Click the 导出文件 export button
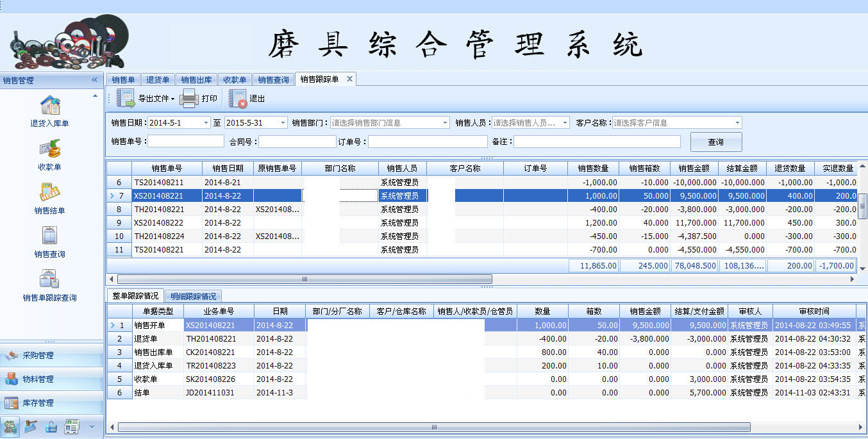Screen dimensions: 868x439 point(146,99)
